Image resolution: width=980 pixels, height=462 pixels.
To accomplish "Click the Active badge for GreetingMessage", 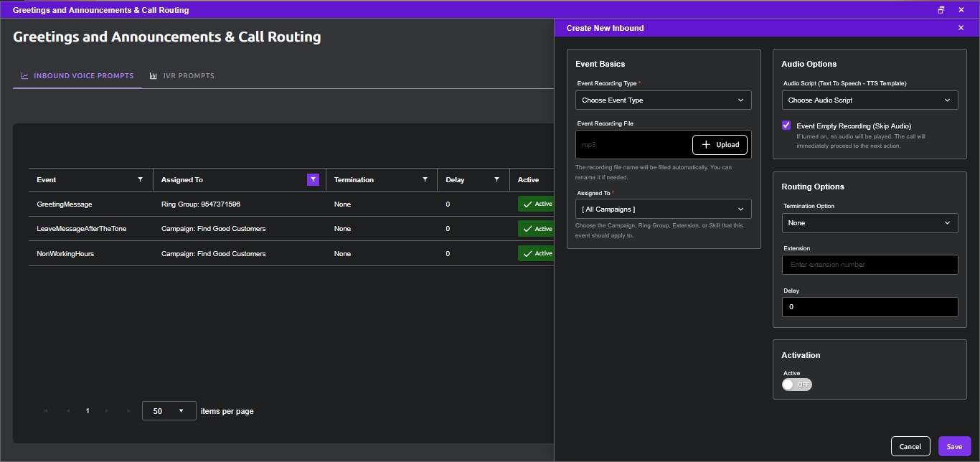I will [x=537, y=204].
